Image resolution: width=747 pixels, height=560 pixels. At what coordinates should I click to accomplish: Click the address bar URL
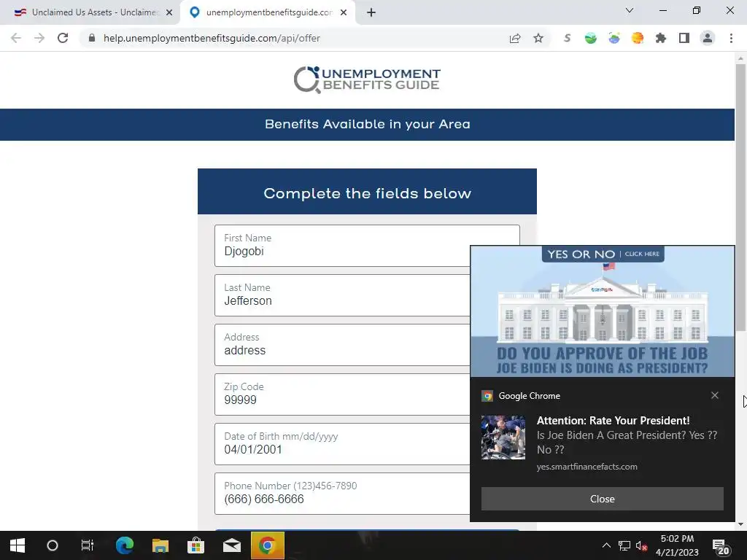tap(212, 38)
